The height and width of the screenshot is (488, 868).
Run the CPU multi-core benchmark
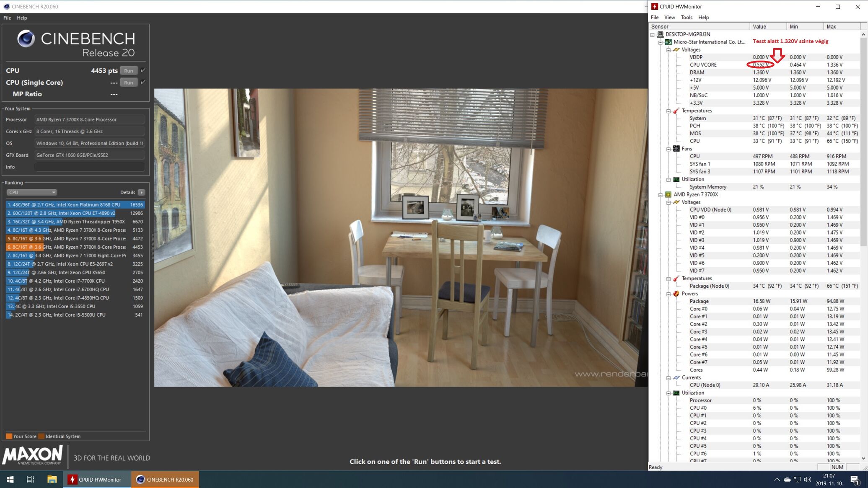[129, 71]
